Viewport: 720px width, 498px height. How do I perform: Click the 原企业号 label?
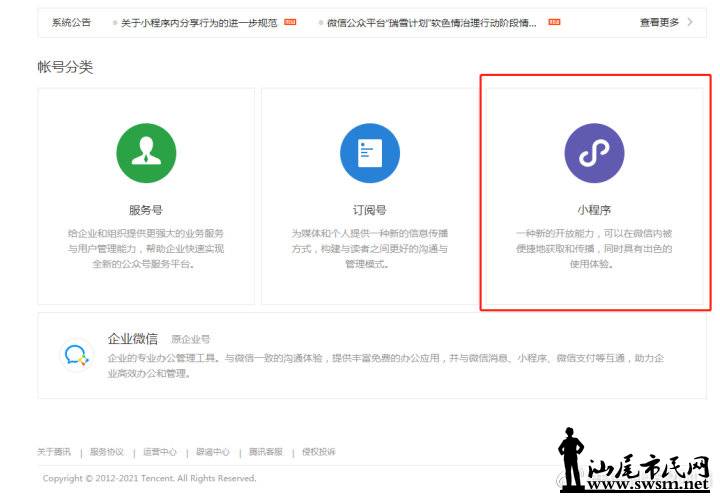coord(191,339)
